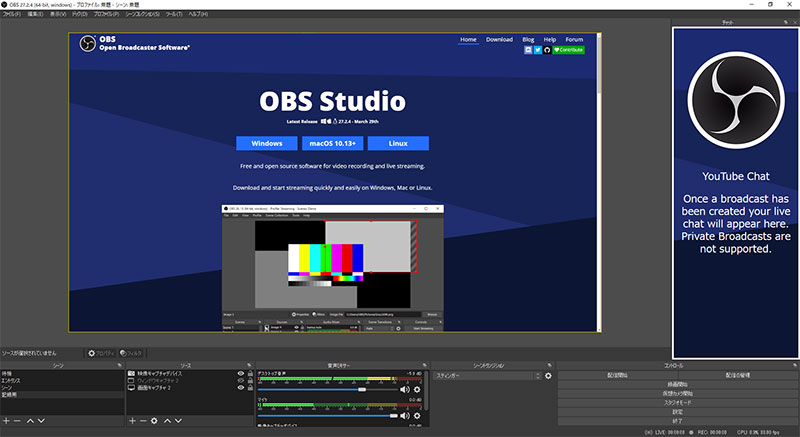The height and width of the screenshot is (437, 800).
Task: Pop out the Scenes dock panel
Action: (120, 365)
